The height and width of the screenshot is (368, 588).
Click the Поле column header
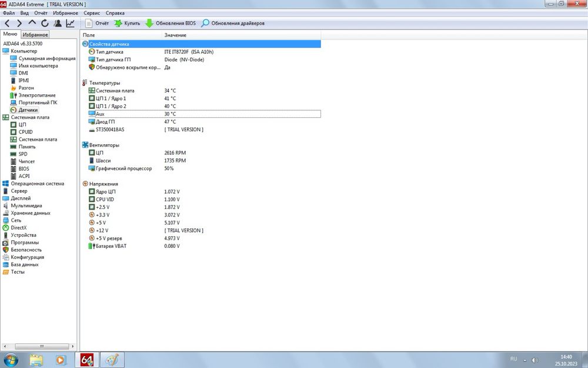pyautogui.click(x=122, y=35)
